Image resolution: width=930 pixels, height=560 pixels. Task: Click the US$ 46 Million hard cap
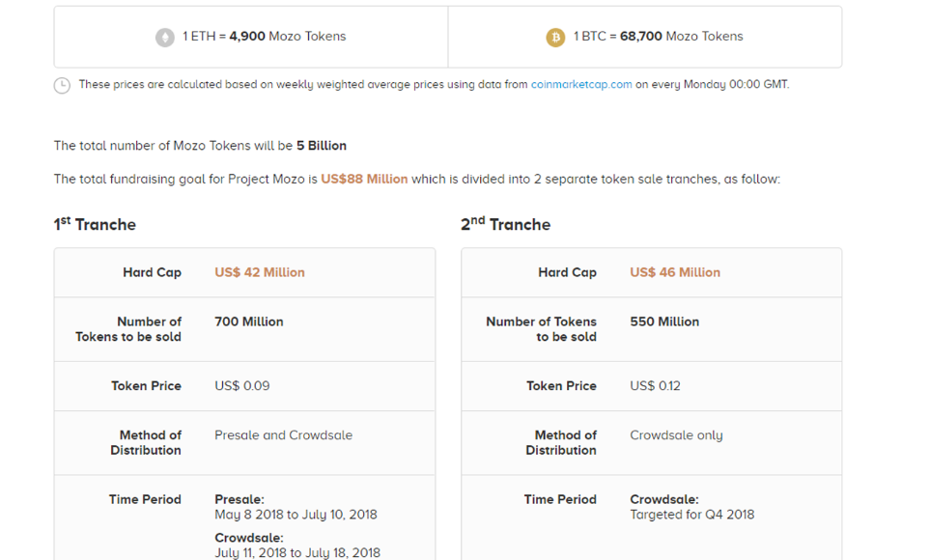point(675,272)
